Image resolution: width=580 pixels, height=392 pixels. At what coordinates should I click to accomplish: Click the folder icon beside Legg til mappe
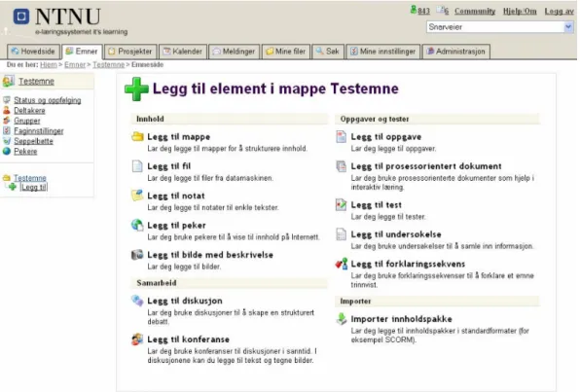pos(137,136)
